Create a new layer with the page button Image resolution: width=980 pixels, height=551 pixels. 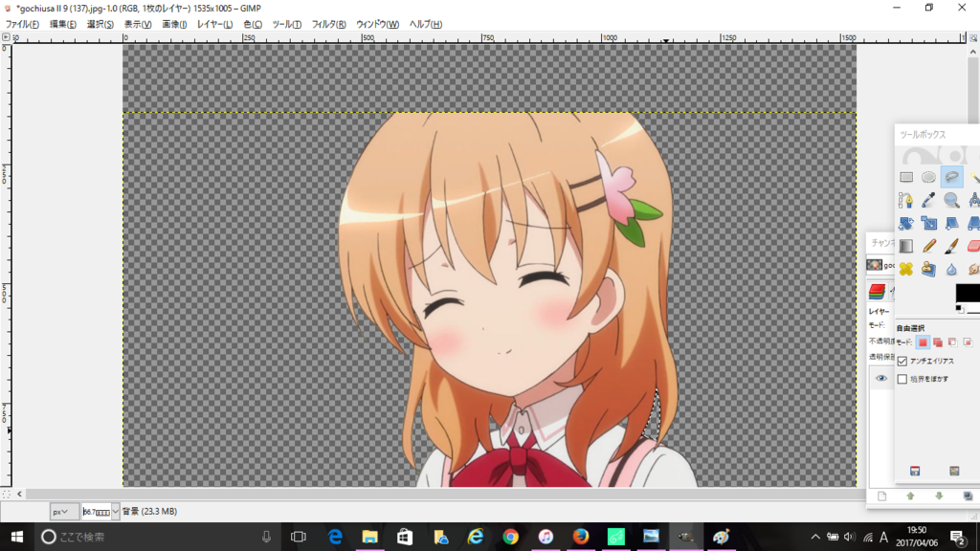tap(881, 495)
